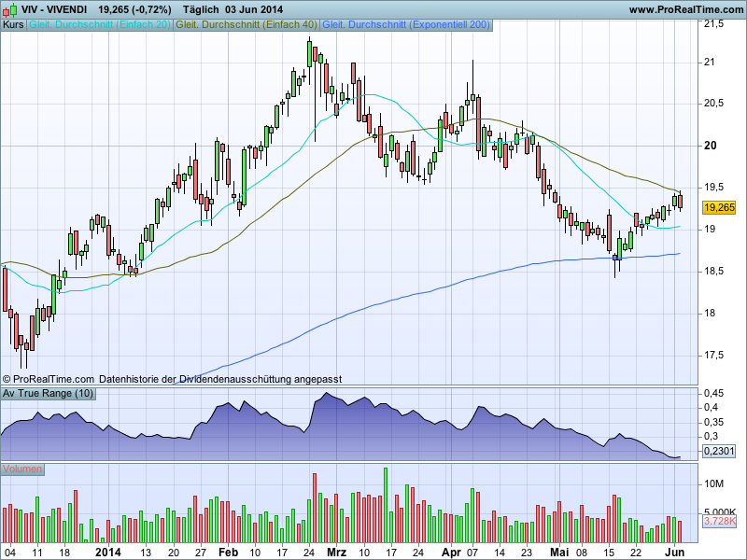Click the Volumen panel label
747x560 pixels.
[x=22, y=469]
